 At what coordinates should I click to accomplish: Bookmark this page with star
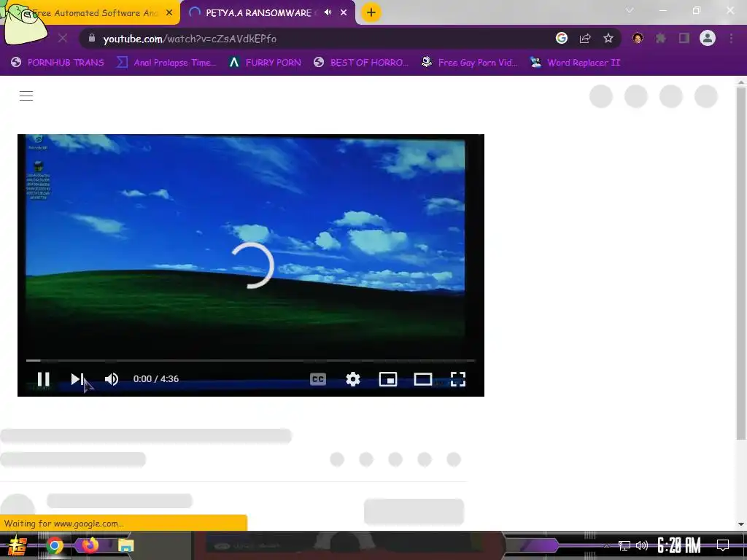click(608, 38)
